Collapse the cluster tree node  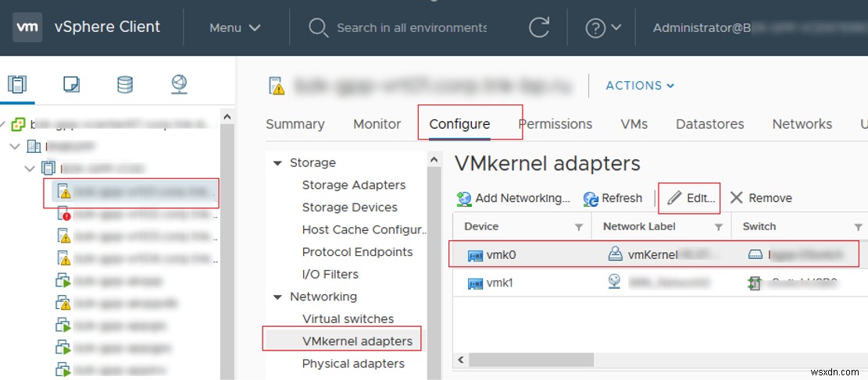30,168
